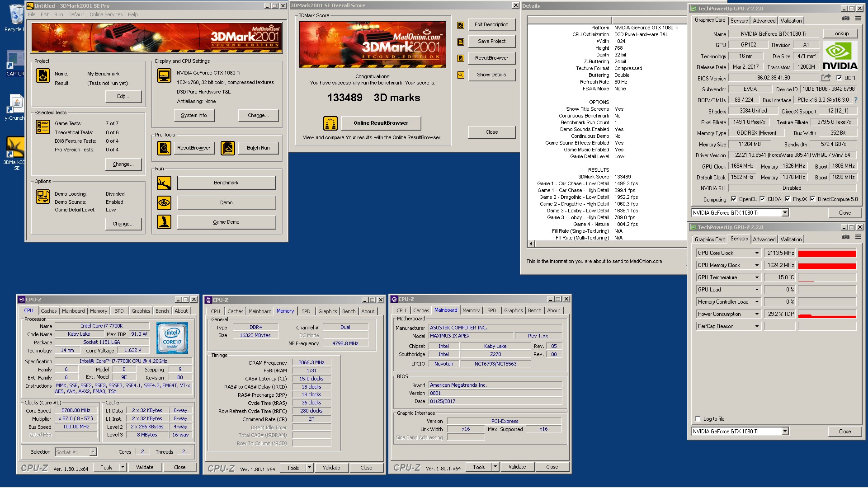Click Close in the 3DMark score window
Image resolution: width=868 pixels, height=488 pixels.
491,132
